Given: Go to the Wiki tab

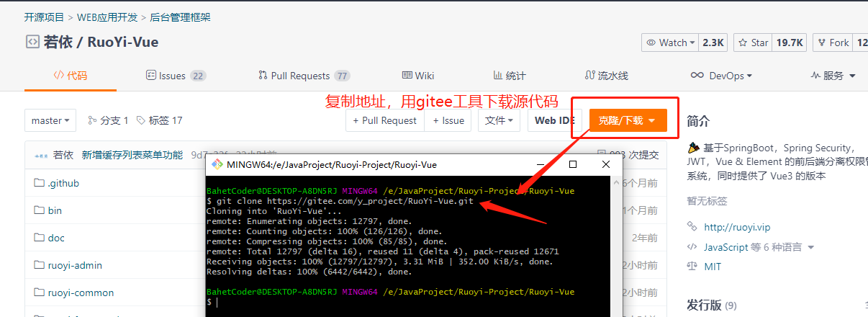Looking at the screenshot, I should coord(418,76).
